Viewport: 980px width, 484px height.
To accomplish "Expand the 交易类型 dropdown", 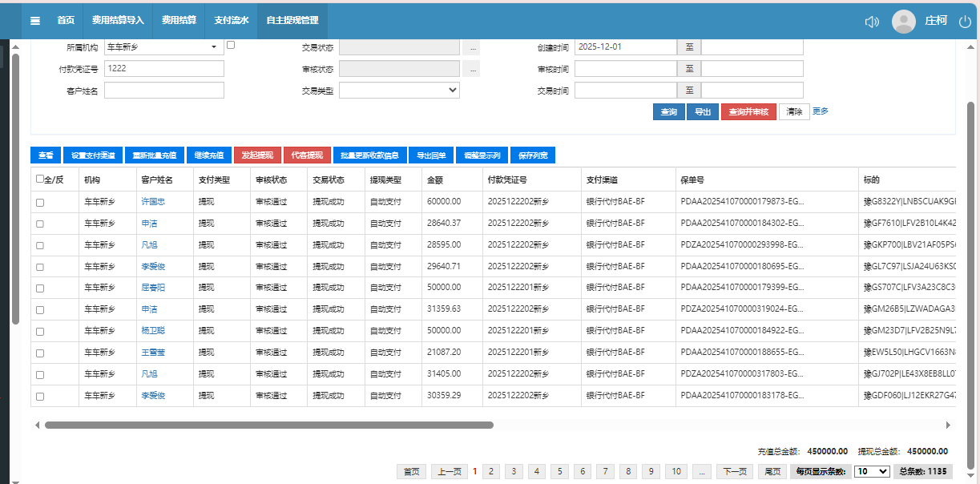I will (399, 90).
